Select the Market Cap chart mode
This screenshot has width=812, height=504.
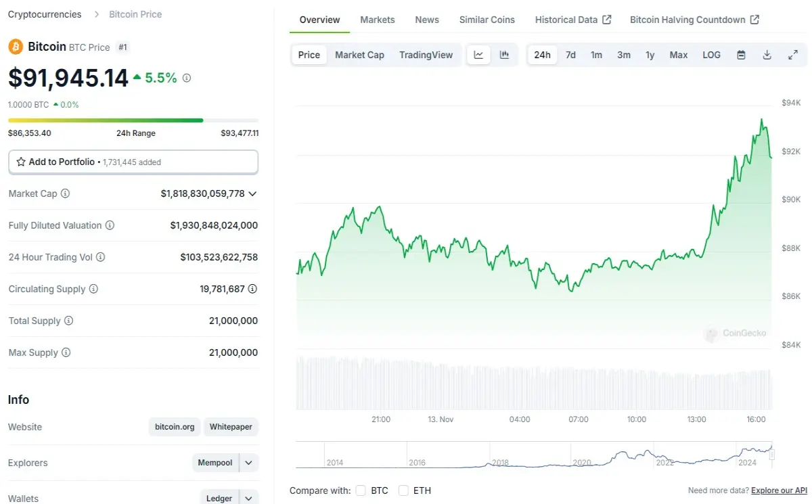tap(359, 55)
